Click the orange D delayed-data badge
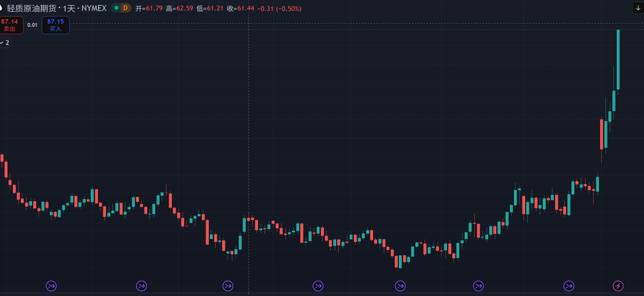This screenshot has height=296, width=644. coord(126,8)
